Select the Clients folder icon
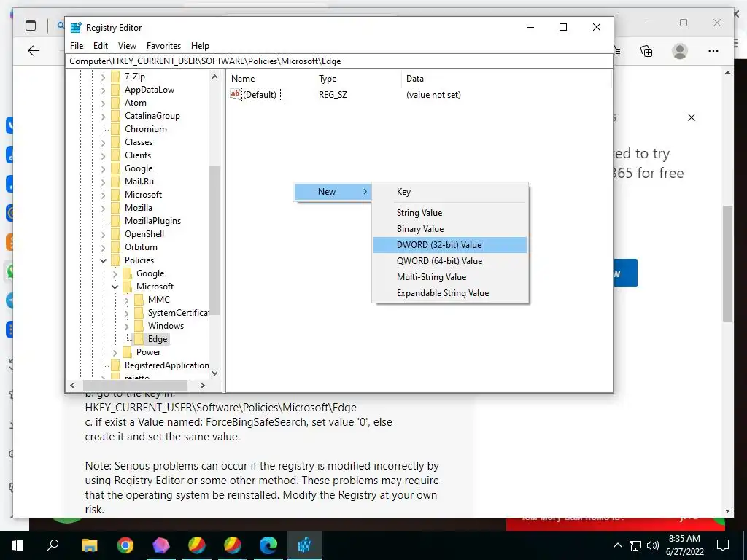Image resolution: width=747 pixels, height=560 pixels. pyautogui.click(x=116, y=155)
